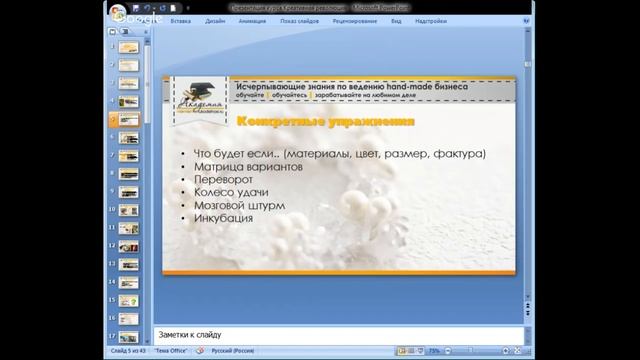Image resolution: width=640 pixels, height=360 pixels.
Task: Select slide 17 thumbnail
Action: [129, 338]
